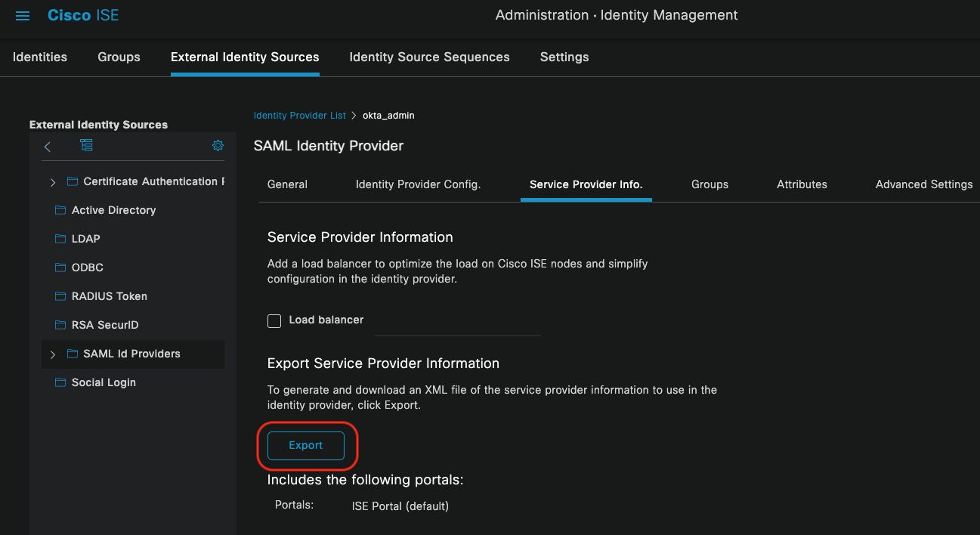Click the Export button
This screenshot has width=980, height=535.
tap(305, 445)
